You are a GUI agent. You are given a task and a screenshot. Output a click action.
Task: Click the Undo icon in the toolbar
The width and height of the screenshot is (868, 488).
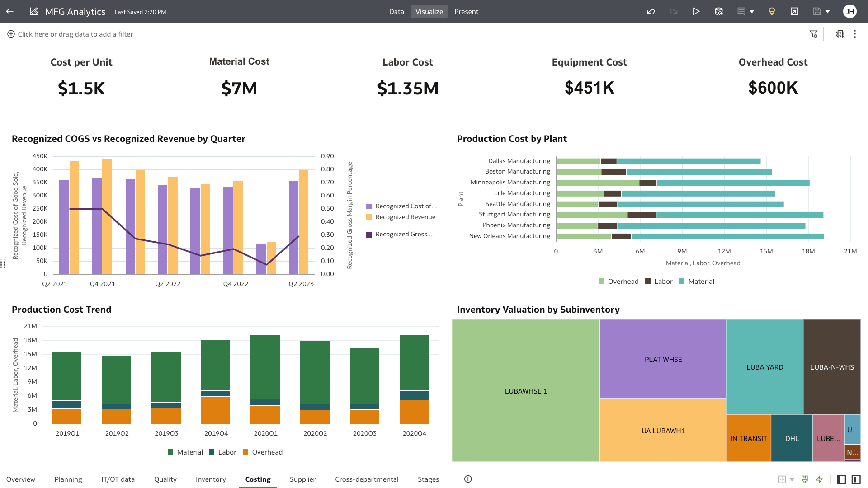point(651,11)
